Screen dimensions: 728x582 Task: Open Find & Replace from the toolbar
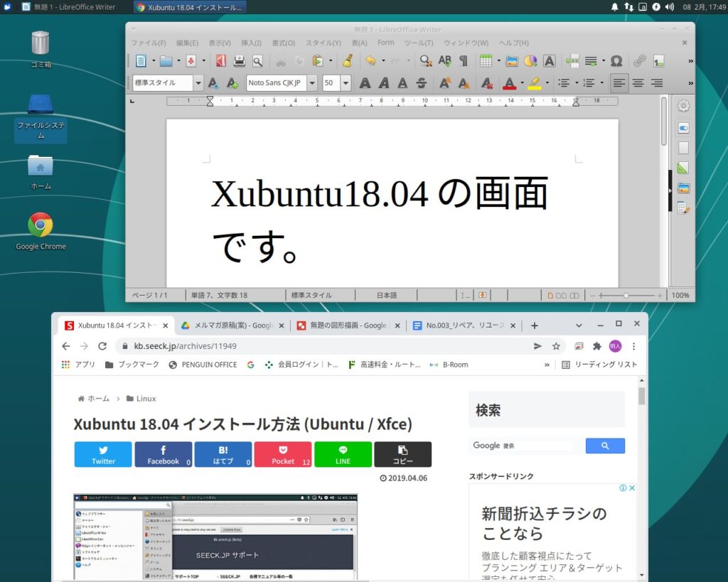coord(426,61)
